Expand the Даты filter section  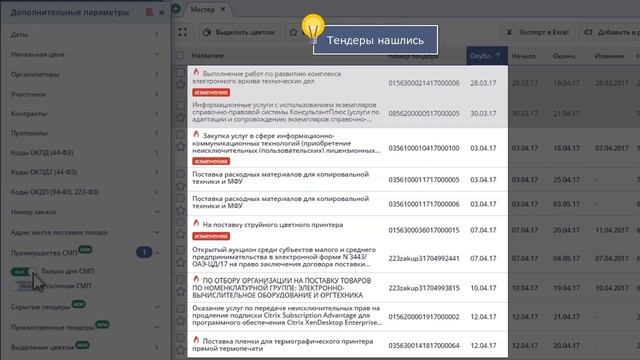[x=85, y=35]
